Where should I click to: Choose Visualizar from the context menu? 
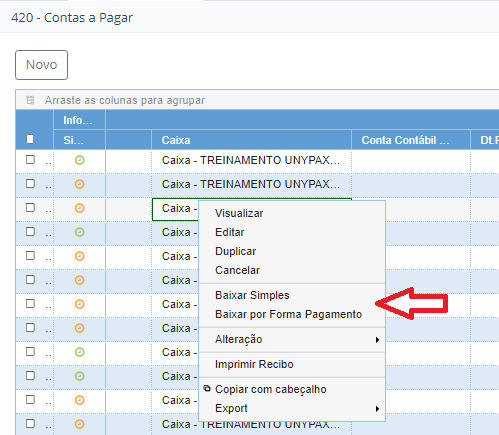pos(292,213)
